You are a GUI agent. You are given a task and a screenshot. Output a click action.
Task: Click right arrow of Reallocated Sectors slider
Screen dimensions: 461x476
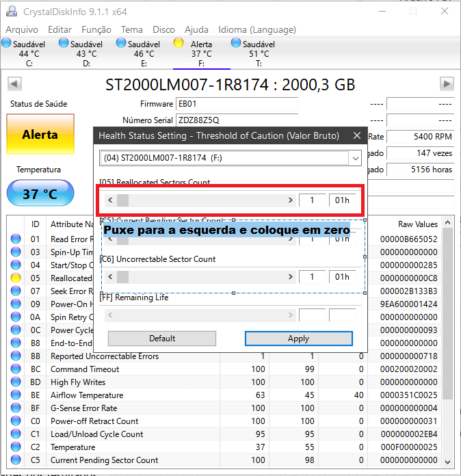coord(291,200)
